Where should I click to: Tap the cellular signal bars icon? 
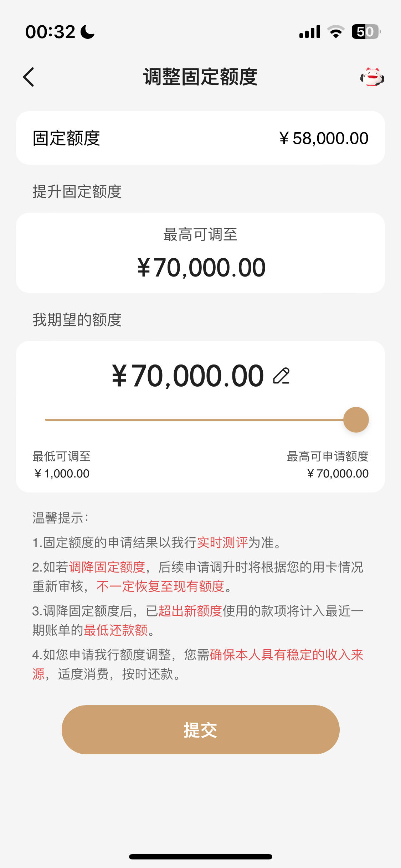pos(310,32)
